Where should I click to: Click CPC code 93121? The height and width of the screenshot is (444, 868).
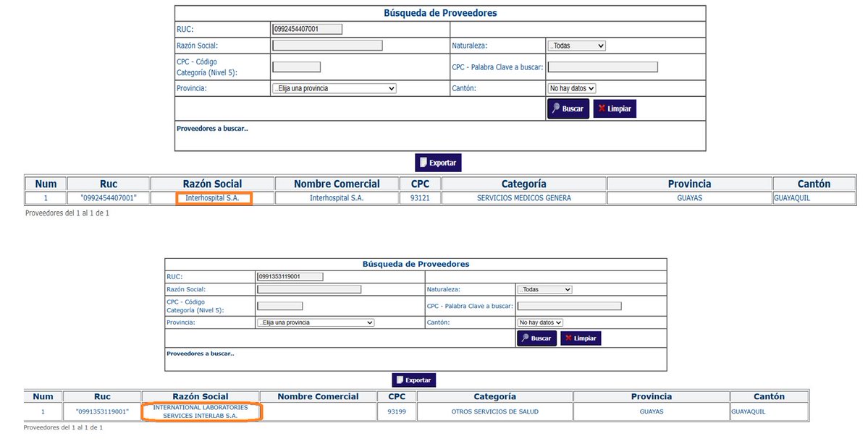click(420, 198)
